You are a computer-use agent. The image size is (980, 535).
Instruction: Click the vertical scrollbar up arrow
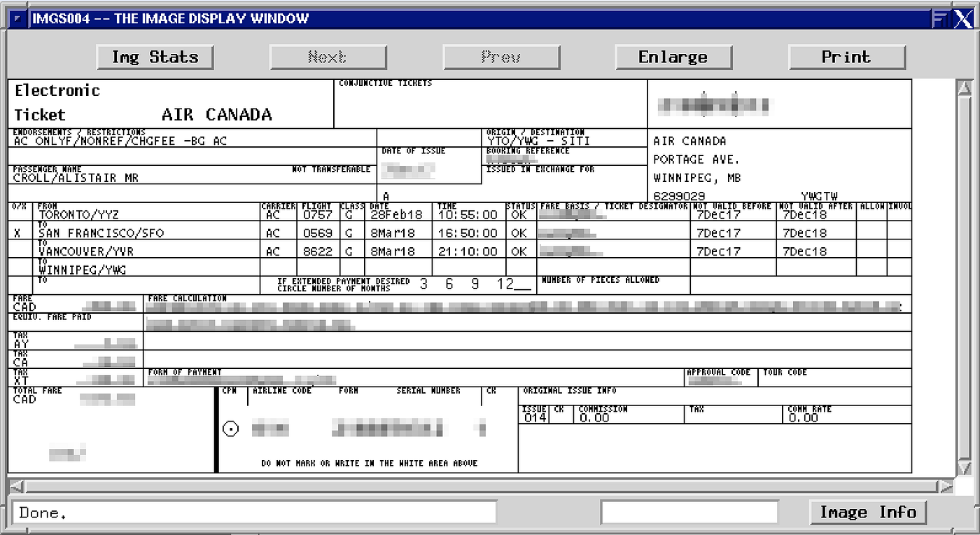tap(964, 89)
